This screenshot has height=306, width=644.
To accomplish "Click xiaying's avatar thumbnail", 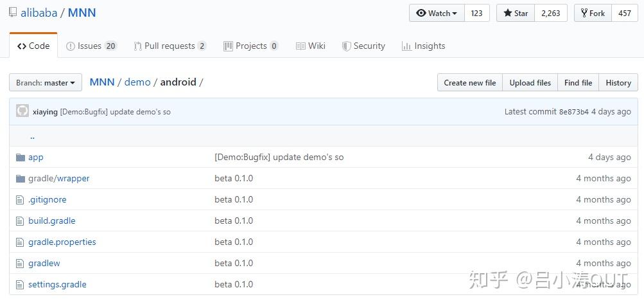I will [22, 111].
